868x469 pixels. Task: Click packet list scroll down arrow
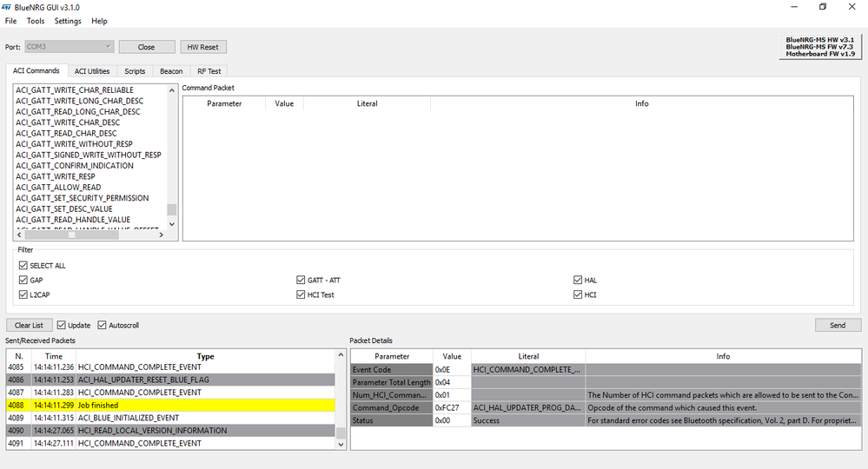pyautogui.click(x=341, y=444)
